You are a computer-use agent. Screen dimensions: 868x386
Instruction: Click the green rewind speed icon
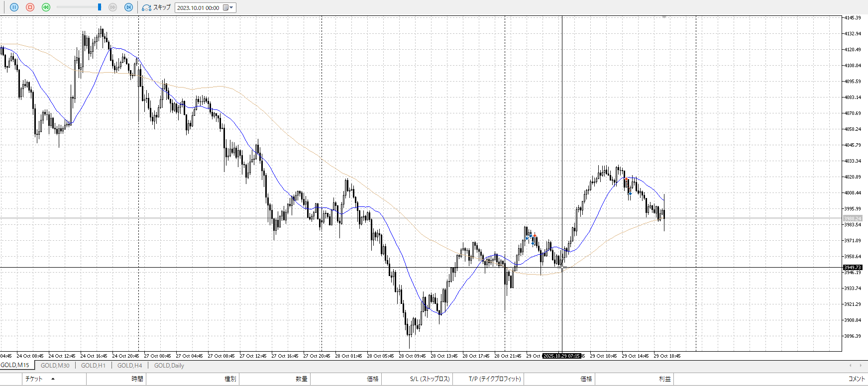[x=46, y=7]
